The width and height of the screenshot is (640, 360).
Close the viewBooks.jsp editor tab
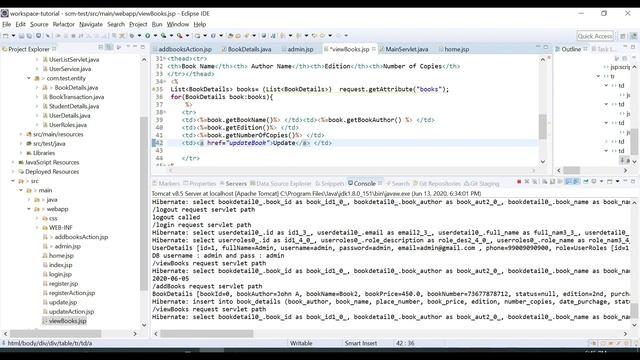tap(374, 49)
